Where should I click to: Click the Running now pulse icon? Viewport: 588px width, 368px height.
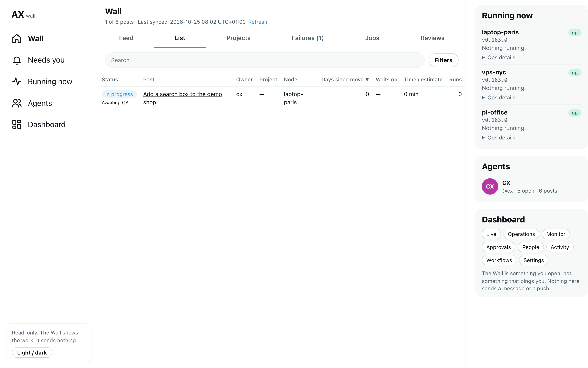click(x=17, y=82)
